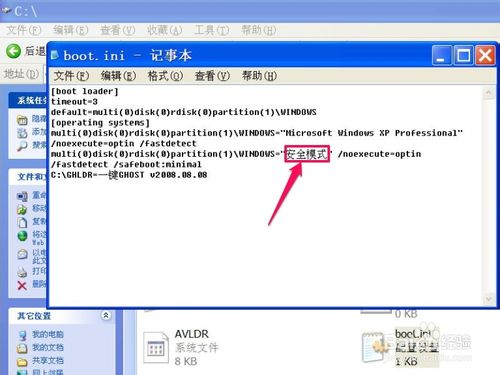Open Explorer window's 工具(T) menu

[212, 30]
